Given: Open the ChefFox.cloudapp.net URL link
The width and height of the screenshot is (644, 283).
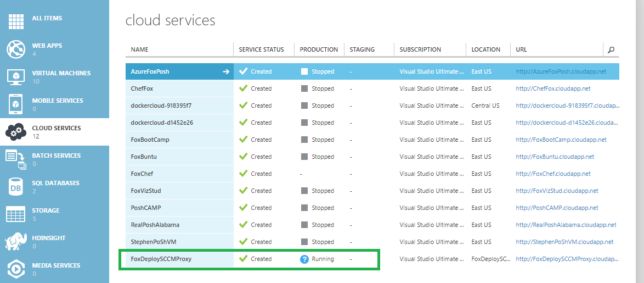Looking at the screenshot, I should pyautogui.click(x=553, y=89).
